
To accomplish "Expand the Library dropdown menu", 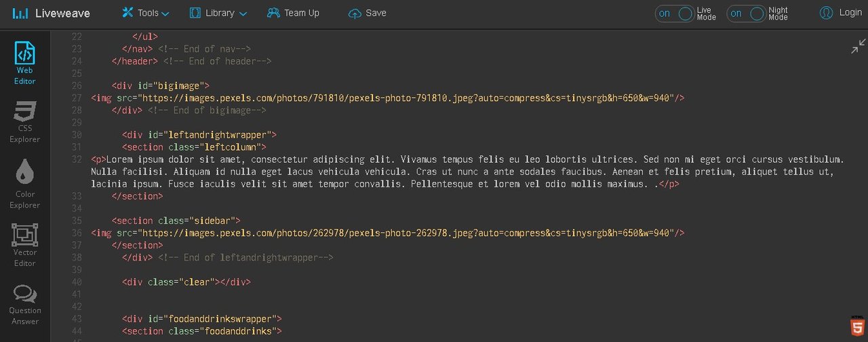I will pyautogui.click(x=218, y=13).
